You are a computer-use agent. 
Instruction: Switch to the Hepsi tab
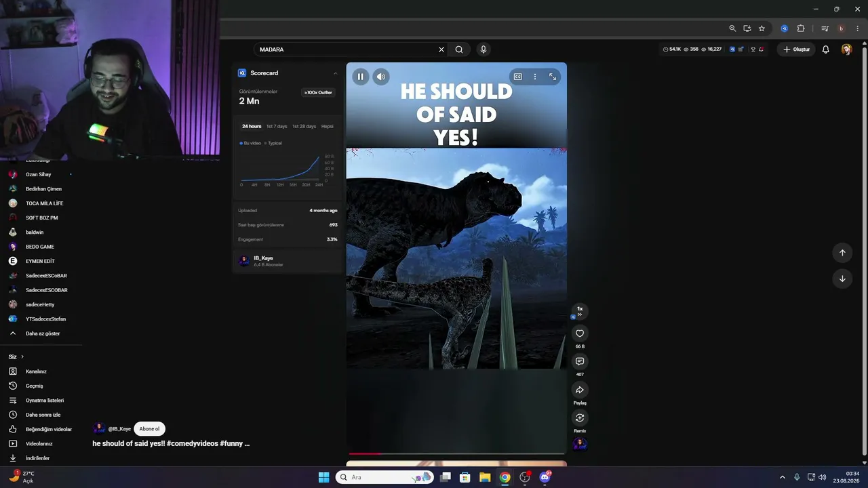[x=328, y=126]
